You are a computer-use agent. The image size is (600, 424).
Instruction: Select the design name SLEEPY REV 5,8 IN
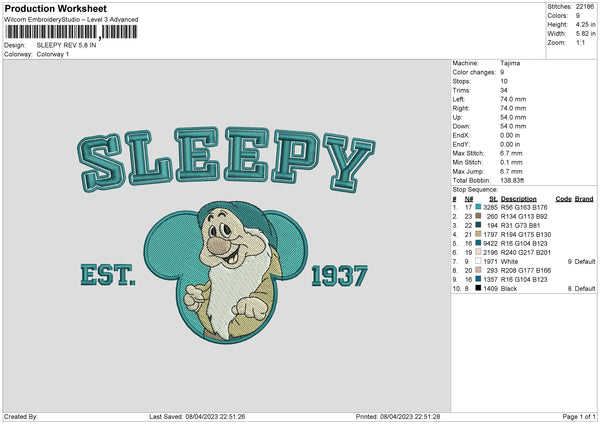point(66,45)
